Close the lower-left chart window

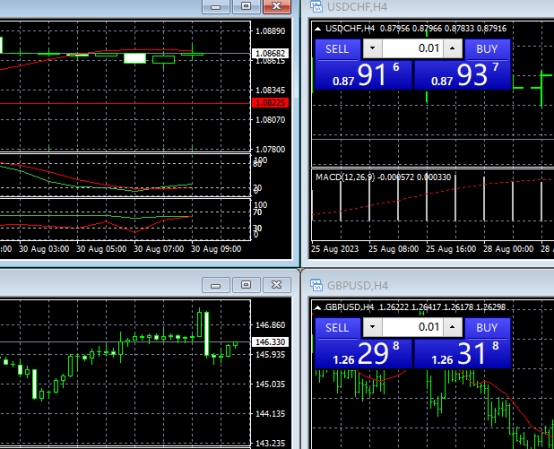point(277,285)
